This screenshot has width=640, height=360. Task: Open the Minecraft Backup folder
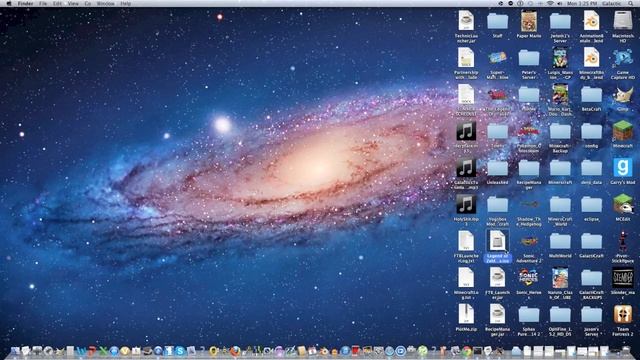pyautogui.click(x=560, y=131)
